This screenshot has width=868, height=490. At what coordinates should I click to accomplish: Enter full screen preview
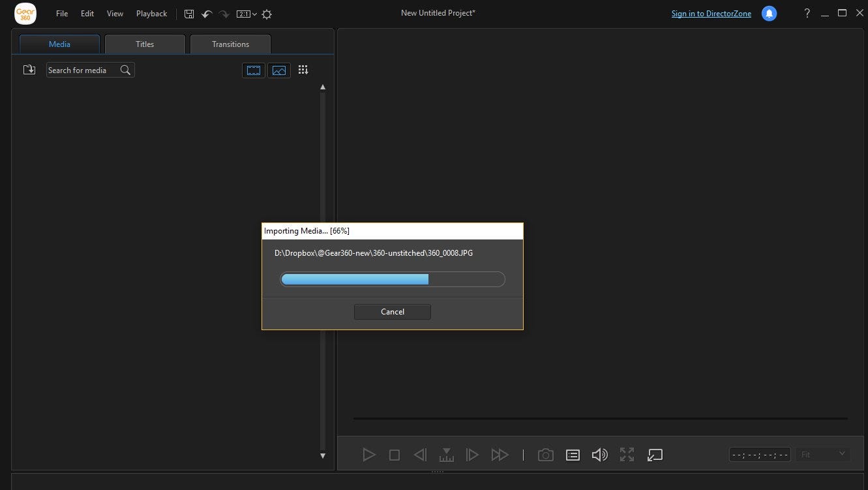point(627,455)
